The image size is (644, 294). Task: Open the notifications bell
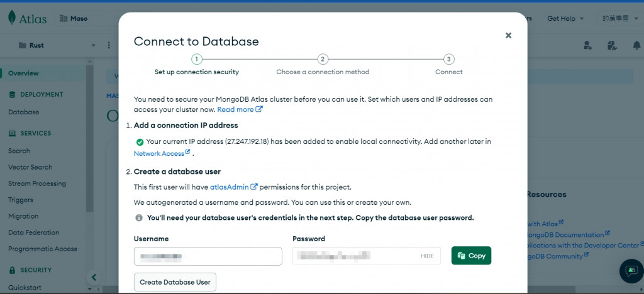coord(636,45)
